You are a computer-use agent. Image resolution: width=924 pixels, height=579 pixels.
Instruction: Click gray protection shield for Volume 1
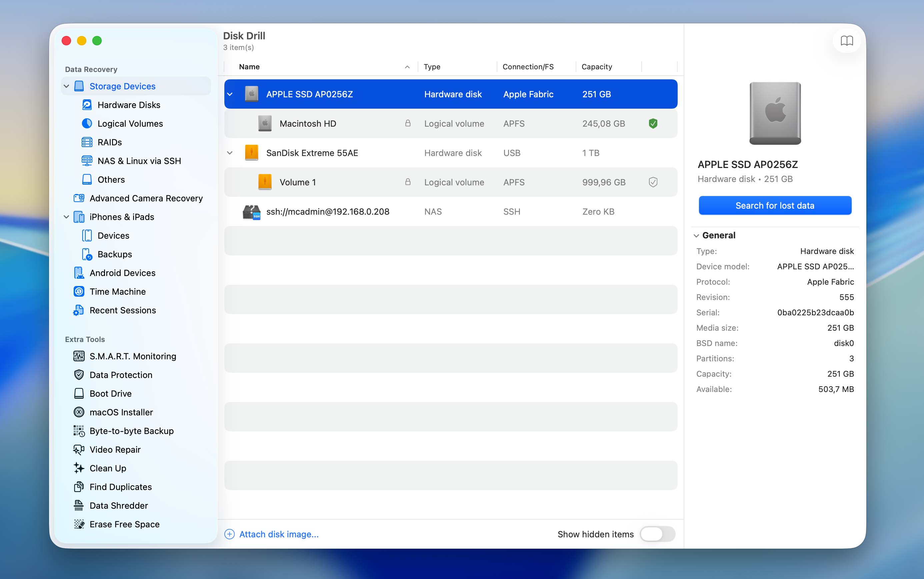tap(653, 182)
